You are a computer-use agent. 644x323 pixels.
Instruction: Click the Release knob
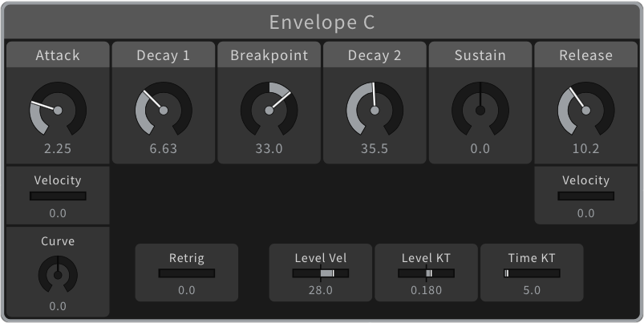(586, 110)
